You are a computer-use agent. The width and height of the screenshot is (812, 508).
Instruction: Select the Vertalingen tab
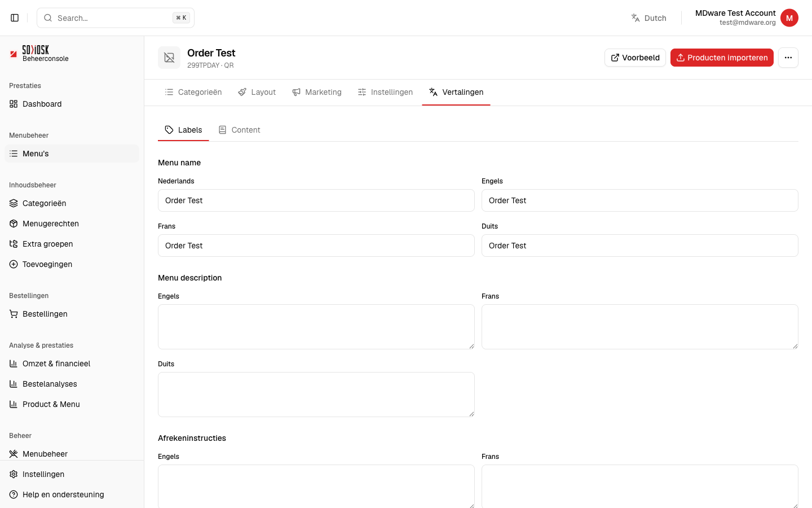pos(456,92)
